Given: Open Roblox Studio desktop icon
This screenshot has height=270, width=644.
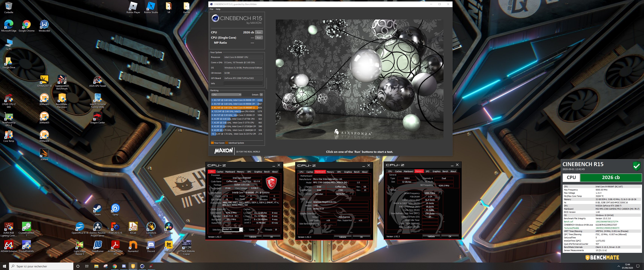Looking at the screenshot, I should (x=151, y=7).
